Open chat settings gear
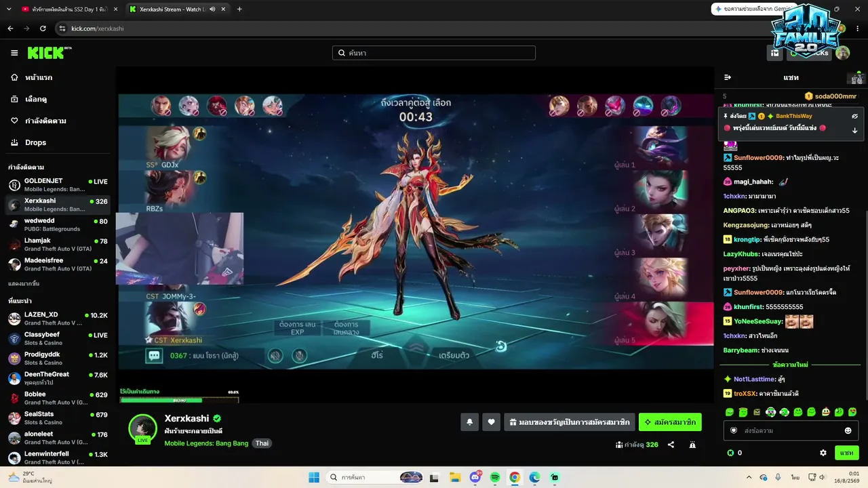This screenshot has width=868, height=488. (x=823, y=453)
